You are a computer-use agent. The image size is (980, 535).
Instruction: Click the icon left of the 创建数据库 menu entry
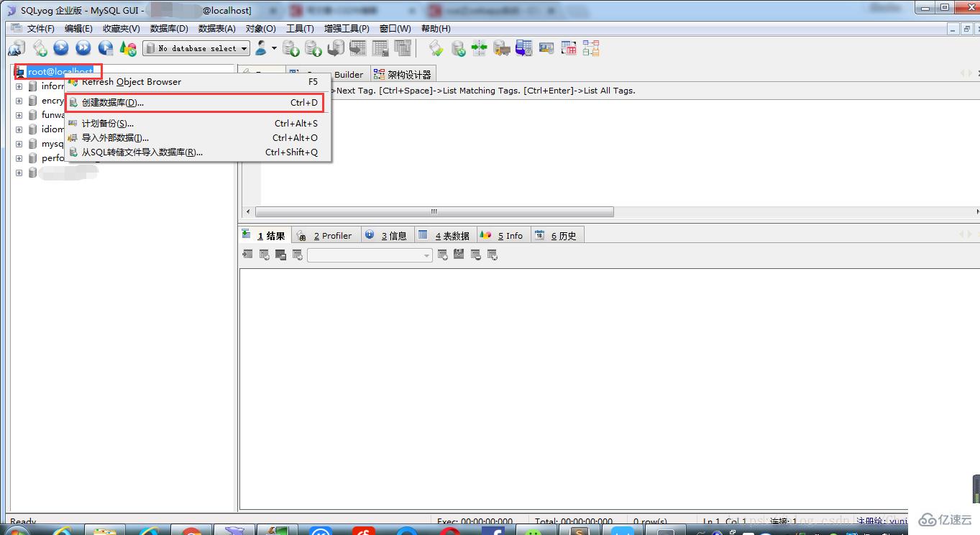[x=73, y=103]
